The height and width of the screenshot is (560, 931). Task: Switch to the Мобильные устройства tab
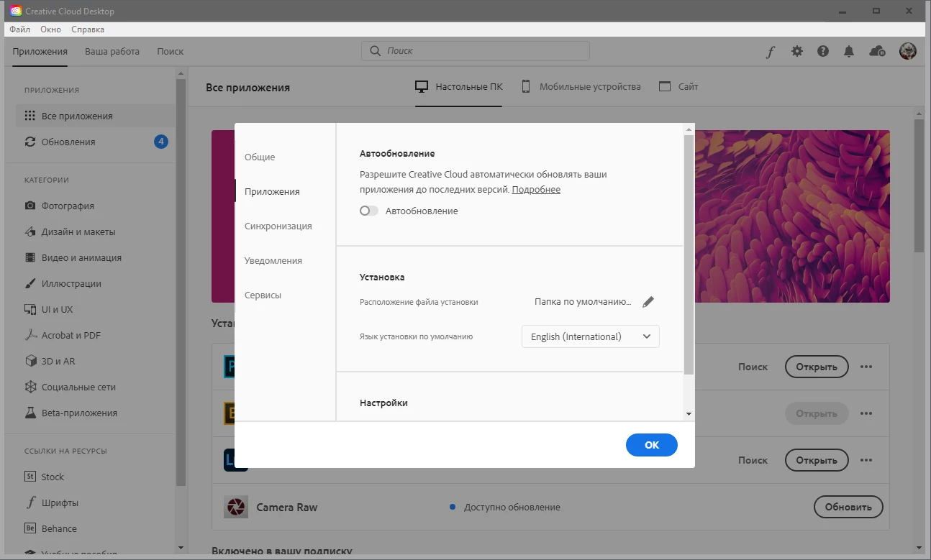tap(581, 87)
